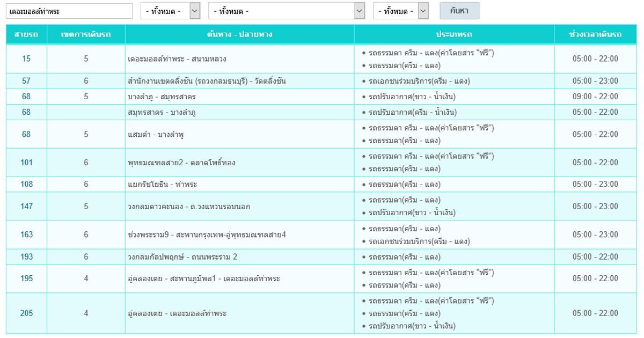The height and width of the screenshot is (338, 644).
Task: Open bus route 101 link
Action: tap(26, 163)
